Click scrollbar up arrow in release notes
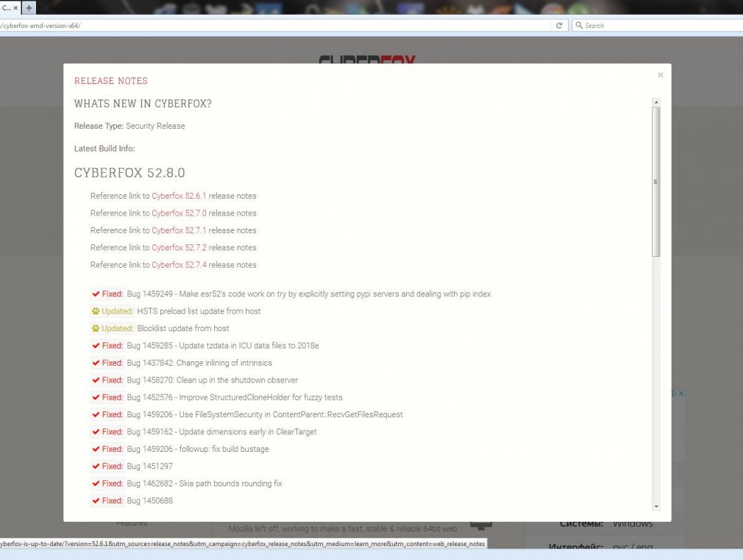 tap(655, 102)
